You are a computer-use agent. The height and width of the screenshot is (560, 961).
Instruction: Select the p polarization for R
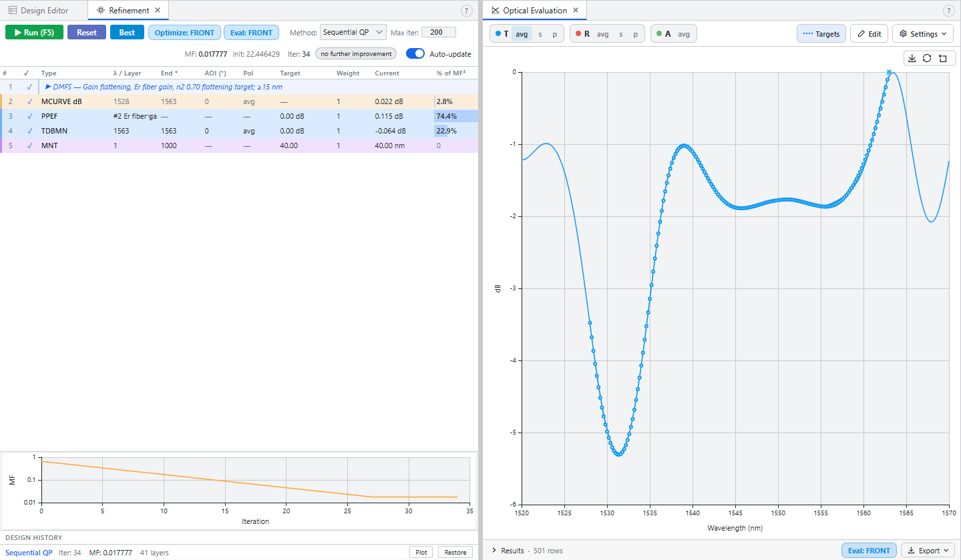635,33
